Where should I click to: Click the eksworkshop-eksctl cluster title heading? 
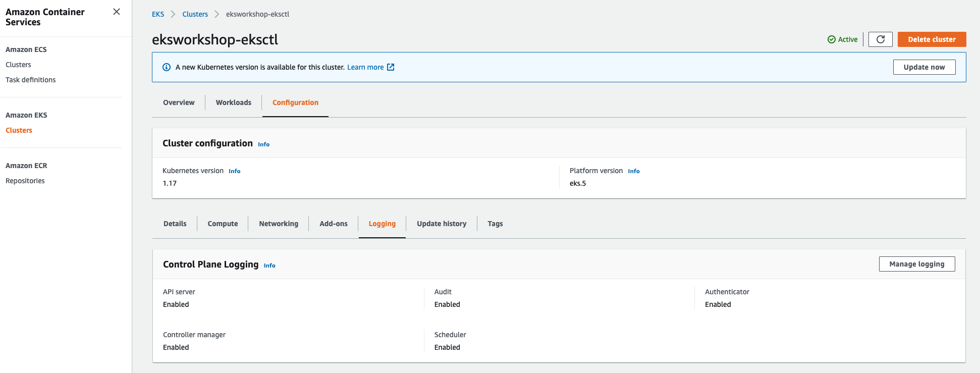click(215, 39)
